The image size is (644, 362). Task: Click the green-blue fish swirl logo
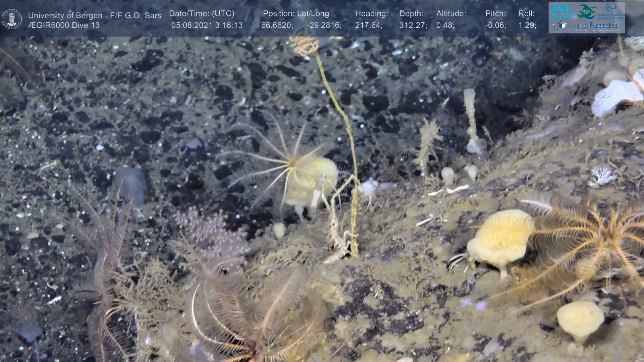click(587, 12)
